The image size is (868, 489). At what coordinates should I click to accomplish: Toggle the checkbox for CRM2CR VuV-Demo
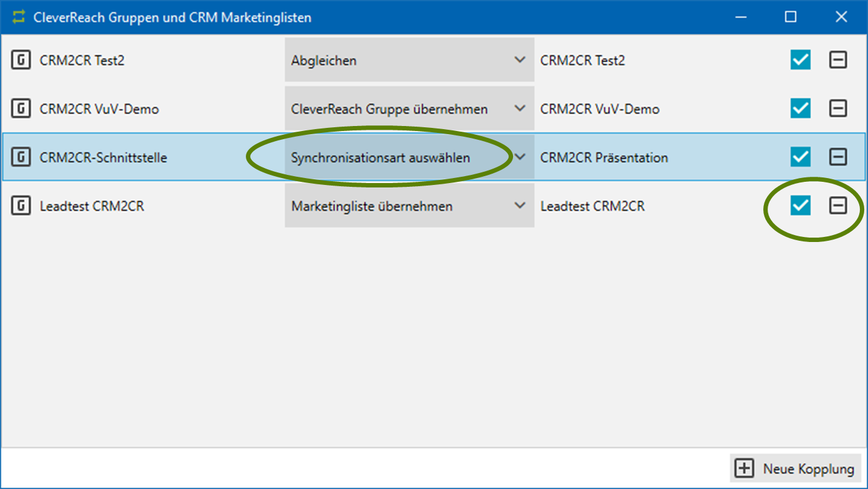pos(800,108)
